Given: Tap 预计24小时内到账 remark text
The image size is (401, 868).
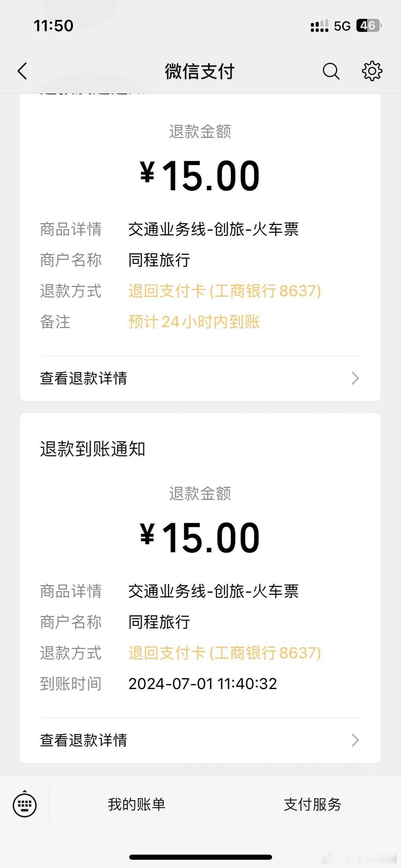Looking at the screenshot, I should pos(194,322).
